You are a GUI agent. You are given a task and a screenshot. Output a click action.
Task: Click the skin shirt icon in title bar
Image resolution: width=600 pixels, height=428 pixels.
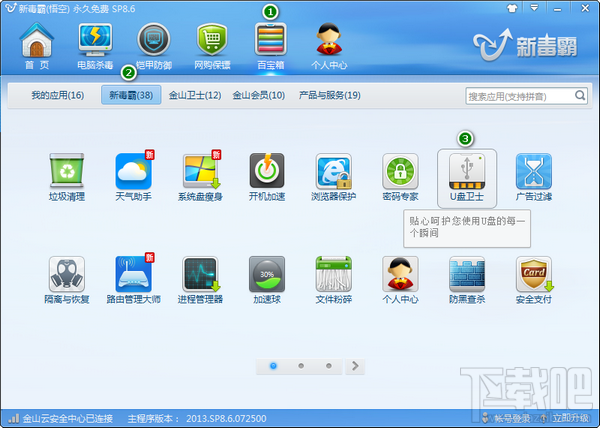point(512,8)
